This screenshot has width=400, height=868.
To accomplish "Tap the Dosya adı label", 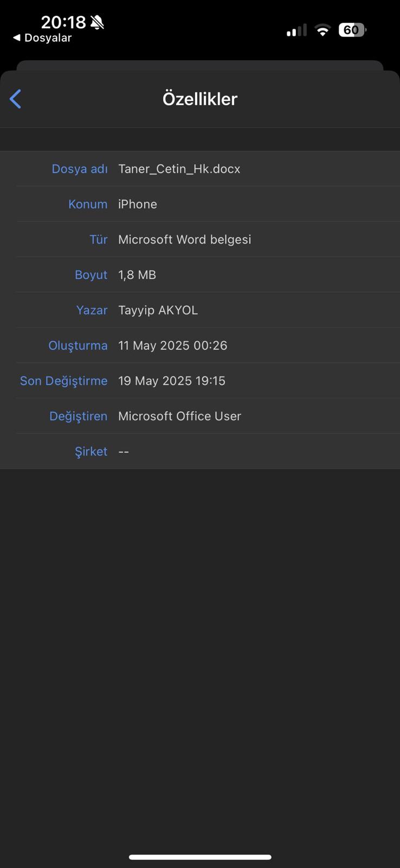I will 79,169.
